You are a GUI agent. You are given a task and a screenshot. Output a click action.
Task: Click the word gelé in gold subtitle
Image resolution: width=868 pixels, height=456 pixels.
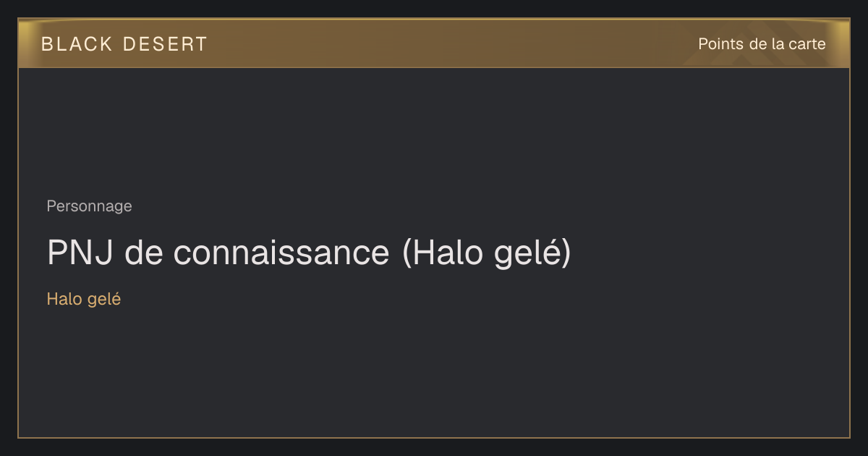coord(104,299)
